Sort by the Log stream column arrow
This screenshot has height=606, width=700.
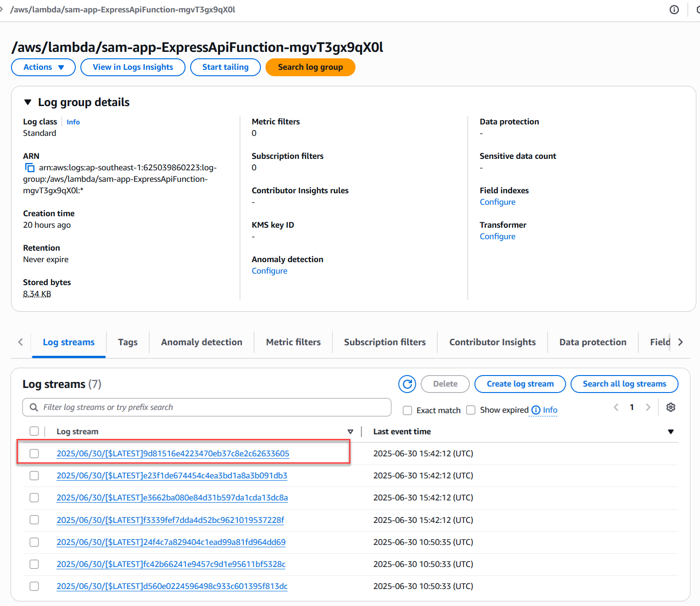coord(350,432)
